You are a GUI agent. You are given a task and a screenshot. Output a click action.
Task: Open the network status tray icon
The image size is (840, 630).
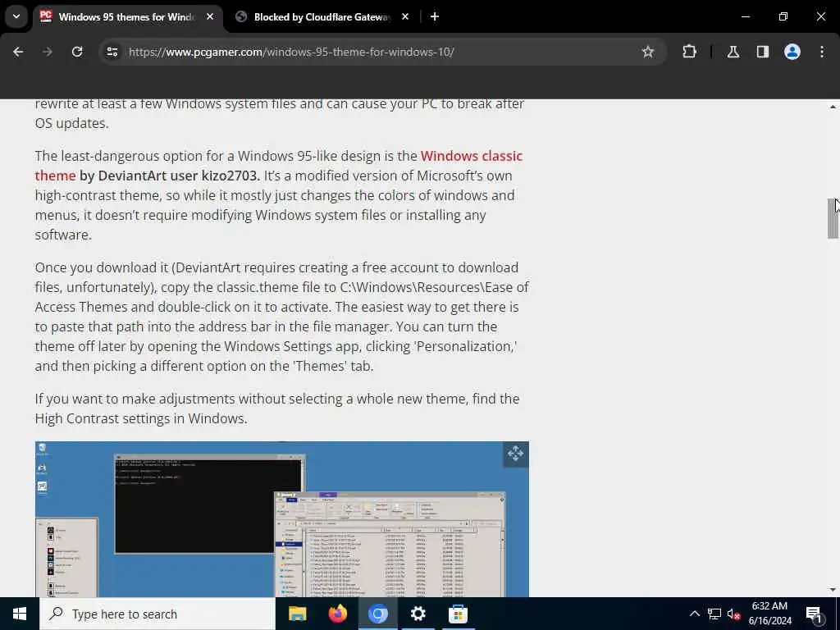[714, 614]
